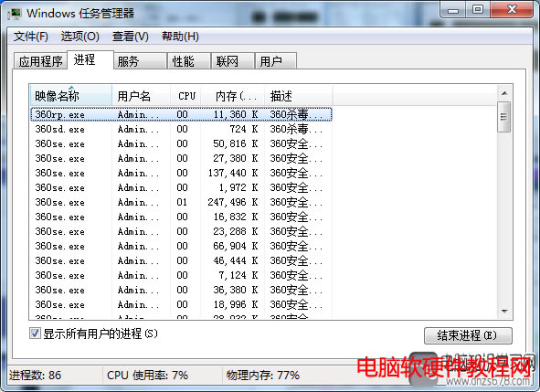Image resolution: width=540 pixels, height=392 pixels.
Task: Click the Task Manager title bar icon
Action: pos(16,14)
